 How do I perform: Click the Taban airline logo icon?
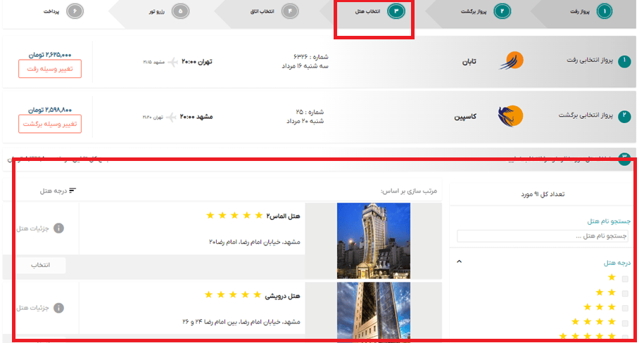pyautogui.click(x=512, y=61)
